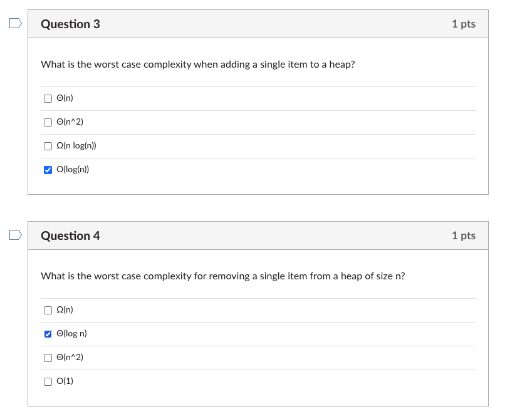Image resolution: width=532 pixels, height=419 pixels.
Task: Select the O(1) answer in Question 4
Action: click(x=48, y=381)
